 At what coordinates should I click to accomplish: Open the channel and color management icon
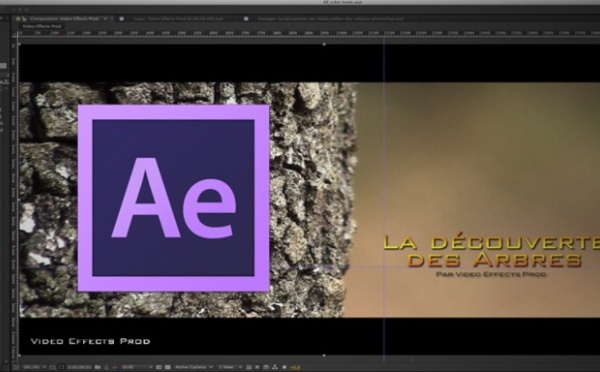(x=115, y=367)
